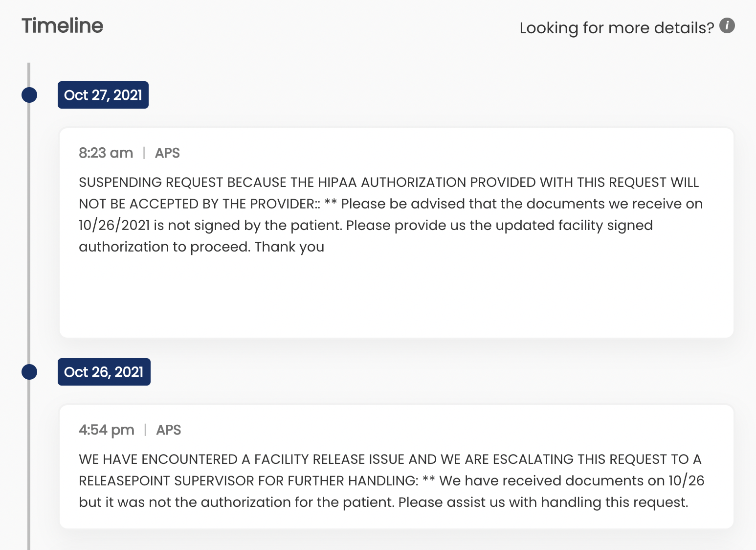Select the Oct 27, 2021 date badge

click(x=103, y=95)
